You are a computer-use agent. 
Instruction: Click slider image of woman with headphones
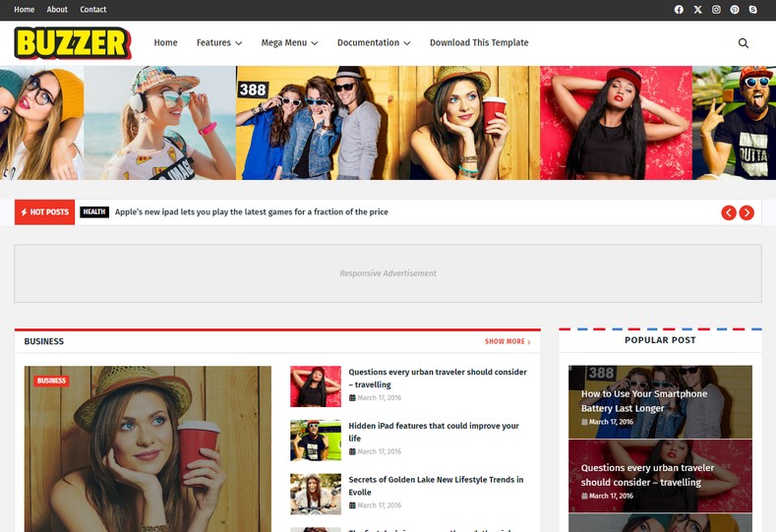tap(160, 123)
